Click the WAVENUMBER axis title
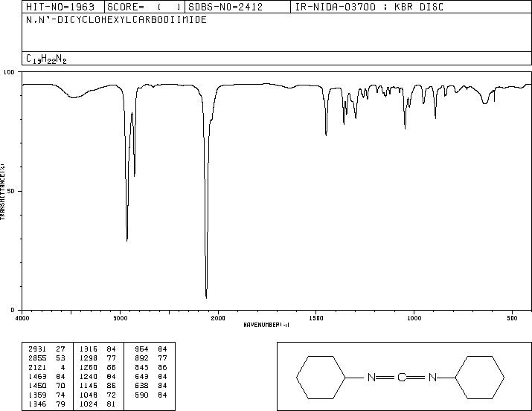532x411 pixels. pyautogui.click(x=266, y=325)
